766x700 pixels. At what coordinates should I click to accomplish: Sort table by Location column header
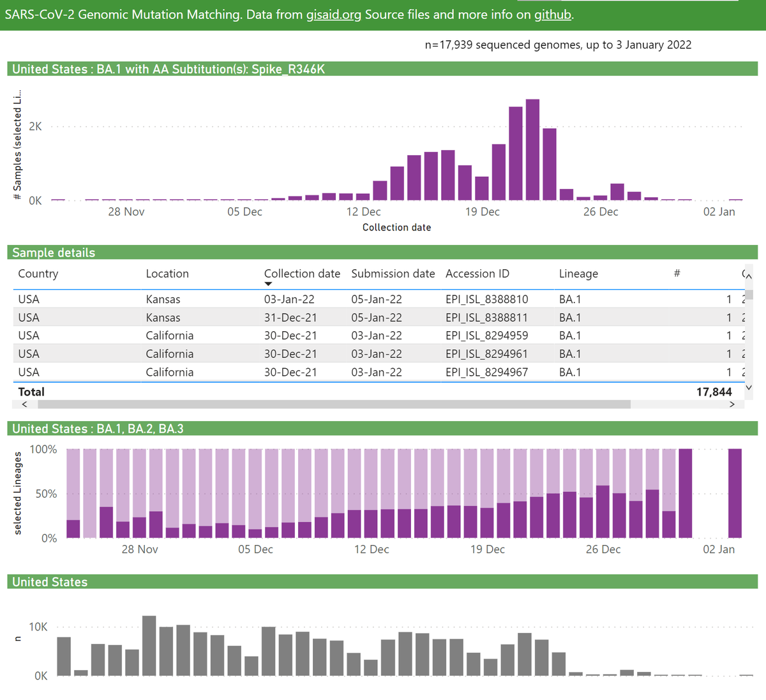tap(167, 274)
